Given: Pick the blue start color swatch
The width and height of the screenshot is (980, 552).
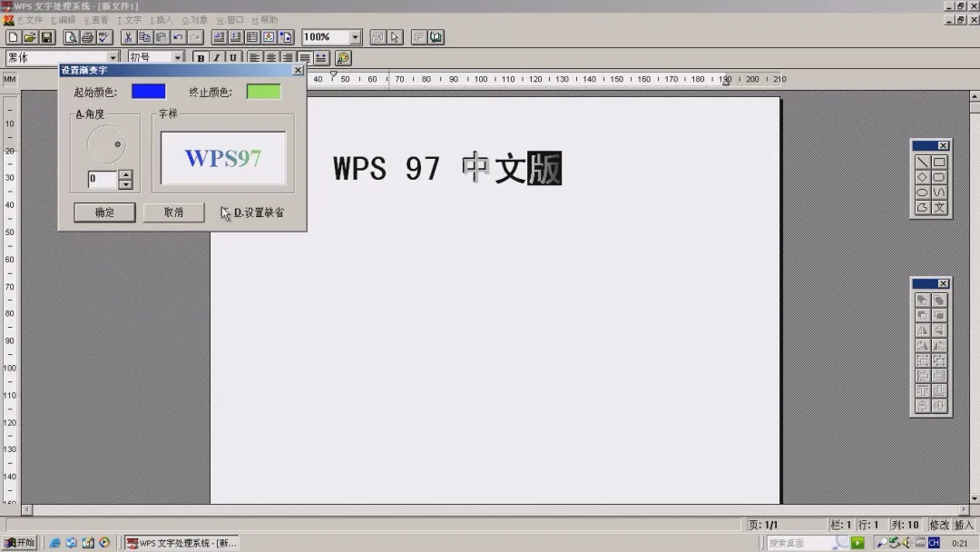Looking at the screenshot, I should [149, 92].
